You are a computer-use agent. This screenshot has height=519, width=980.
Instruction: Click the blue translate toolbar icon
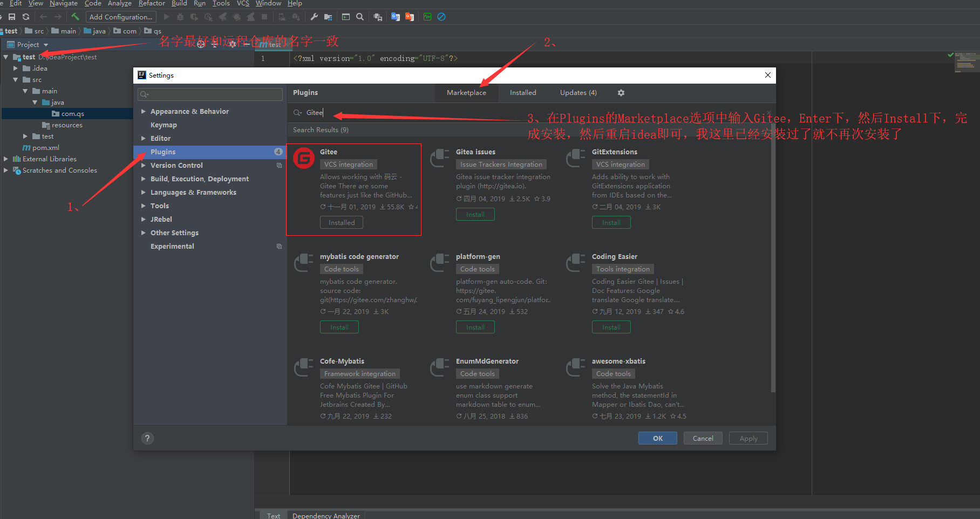click(x=396, y=17)
